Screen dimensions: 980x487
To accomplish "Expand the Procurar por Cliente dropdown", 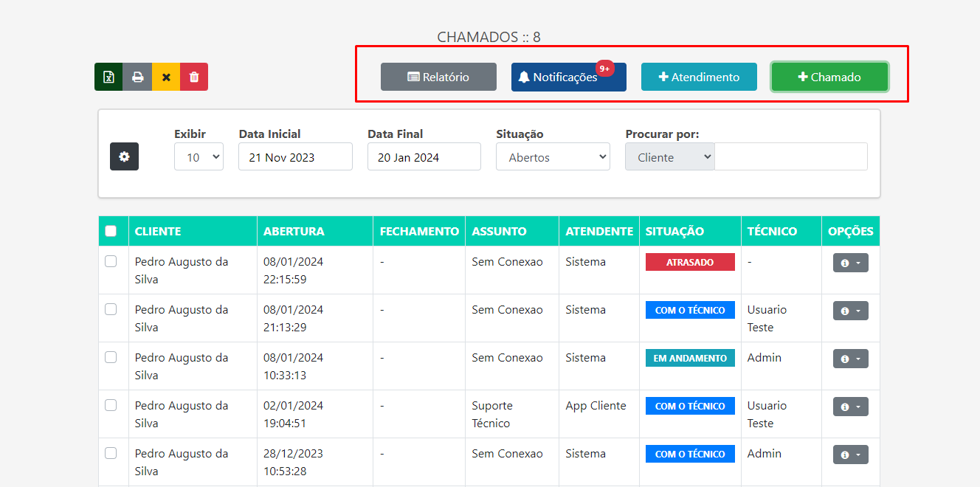I will point(669,156).
